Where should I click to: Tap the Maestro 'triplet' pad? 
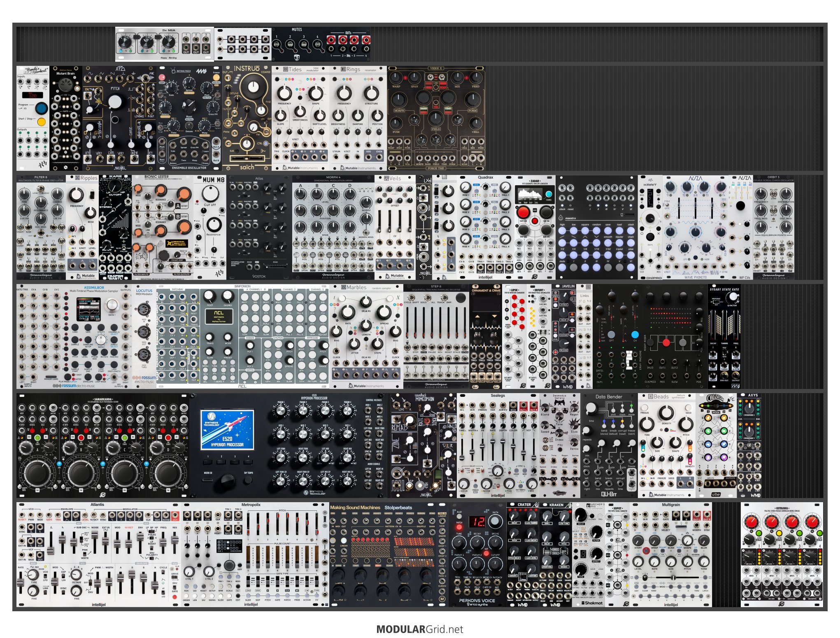619,256
